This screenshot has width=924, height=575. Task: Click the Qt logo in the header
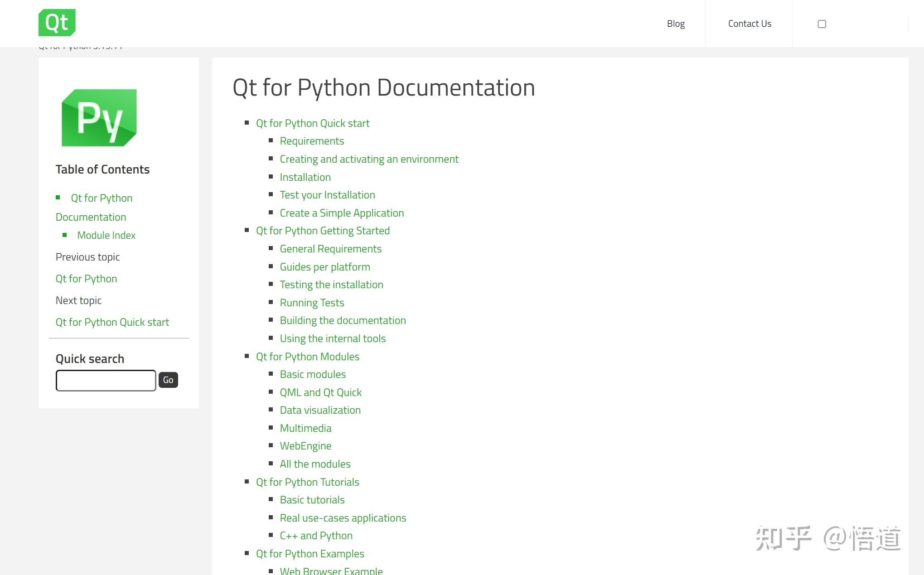tap(58, 22)
